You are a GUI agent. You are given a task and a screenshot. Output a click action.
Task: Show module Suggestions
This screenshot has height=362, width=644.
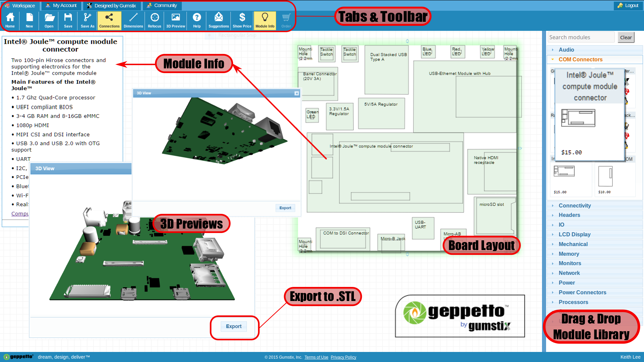(x=219, y=21)
